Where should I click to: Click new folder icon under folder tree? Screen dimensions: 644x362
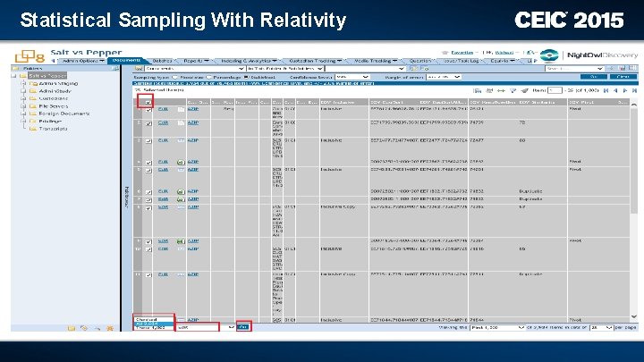click(72, 328)
